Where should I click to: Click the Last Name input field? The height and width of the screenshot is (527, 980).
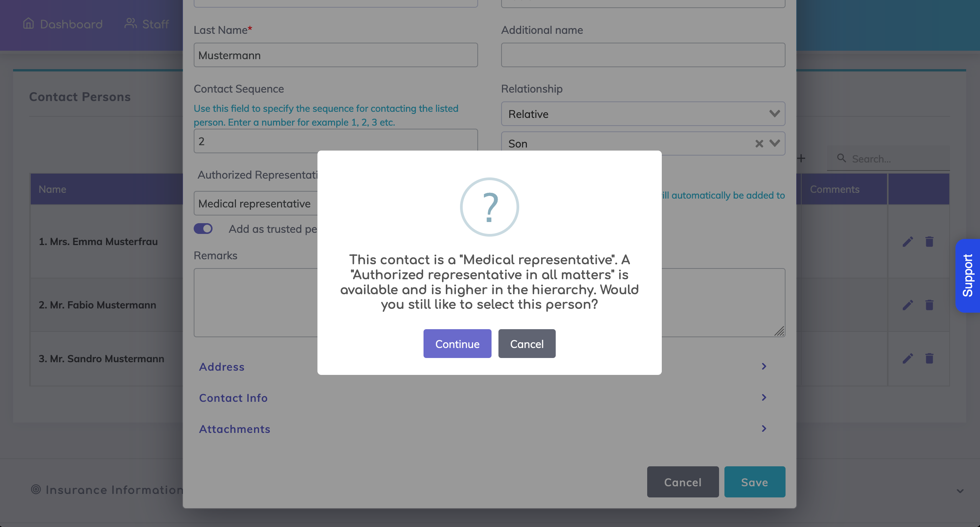pyautogui.click(x=336, y=55)
